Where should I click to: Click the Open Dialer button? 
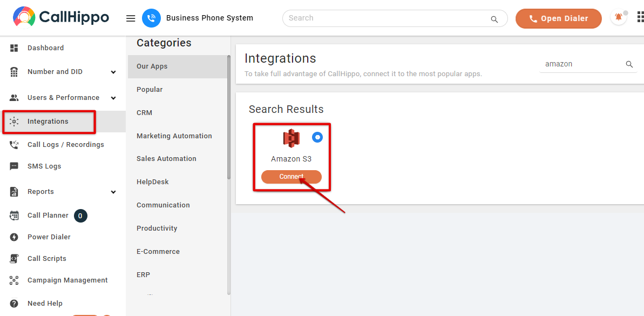(x=559, y=18)
